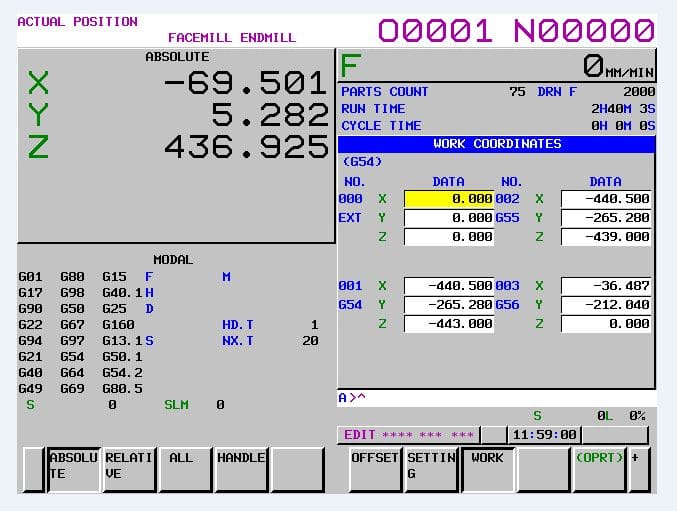Select the G54 X field -440.500
The height and width of the screenshot is (511, 677).
(x=449, y=286)
